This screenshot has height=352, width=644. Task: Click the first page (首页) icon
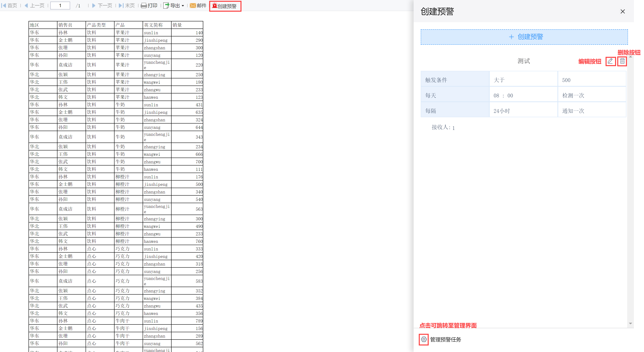tap(4, 6)
